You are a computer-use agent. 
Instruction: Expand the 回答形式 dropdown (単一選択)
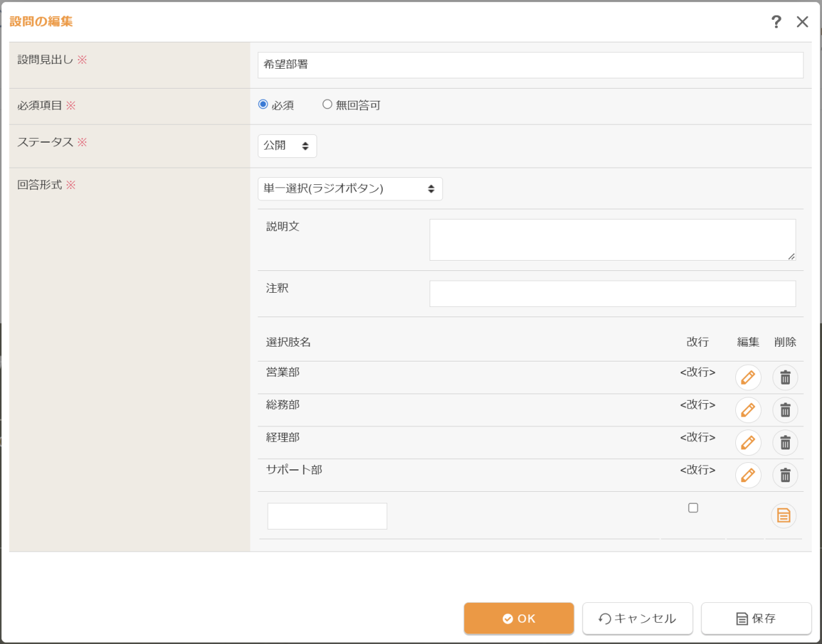(350, 189)
